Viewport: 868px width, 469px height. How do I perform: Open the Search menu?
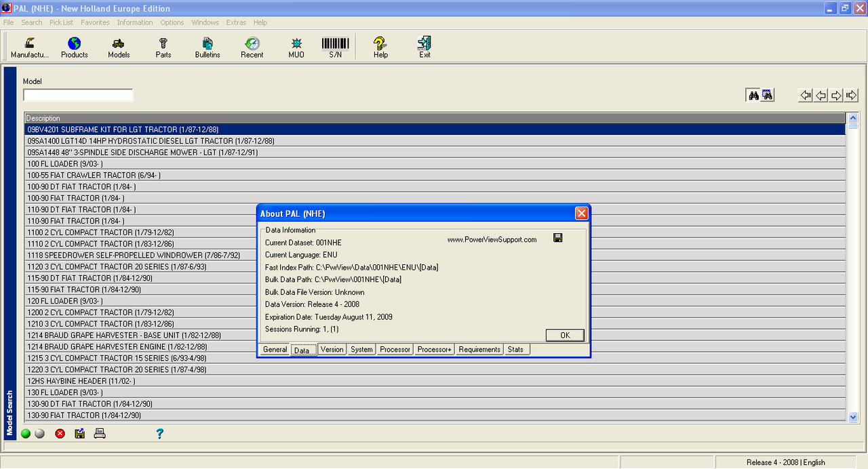[x=31, y=22]
